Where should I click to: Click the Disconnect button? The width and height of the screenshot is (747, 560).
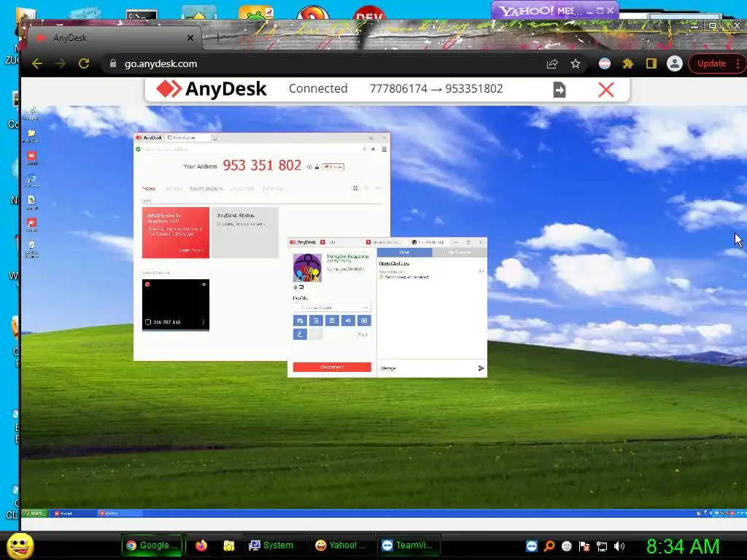pos(332,367)
